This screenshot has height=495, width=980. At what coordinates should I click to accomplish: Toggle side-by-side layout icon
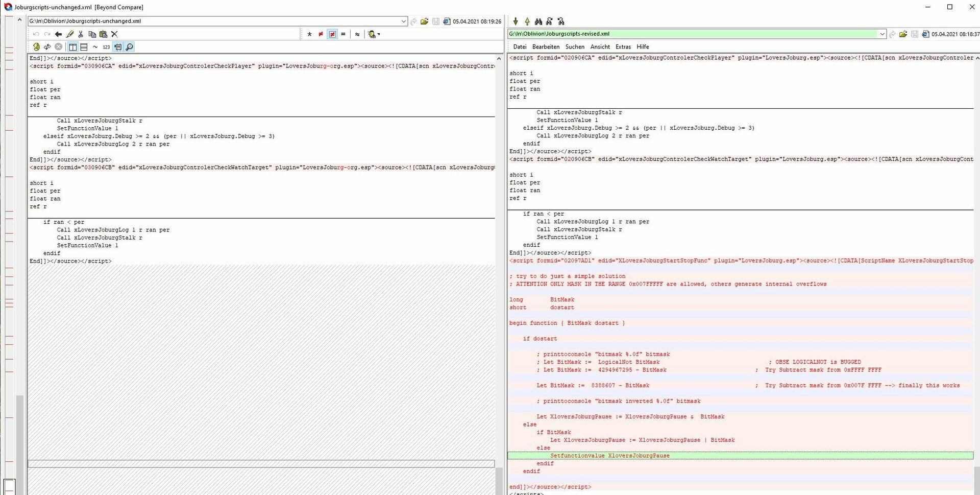coord(73,47)
